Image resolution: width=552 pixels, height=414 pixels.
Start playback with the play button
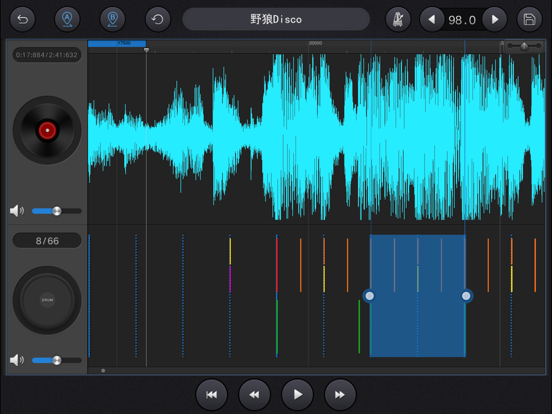(297, 395)
